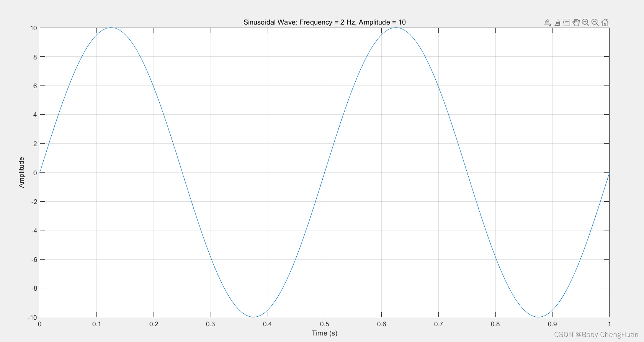Restore view with the home icon
This screenshot has width=644, height=342.
pos(605,23)
